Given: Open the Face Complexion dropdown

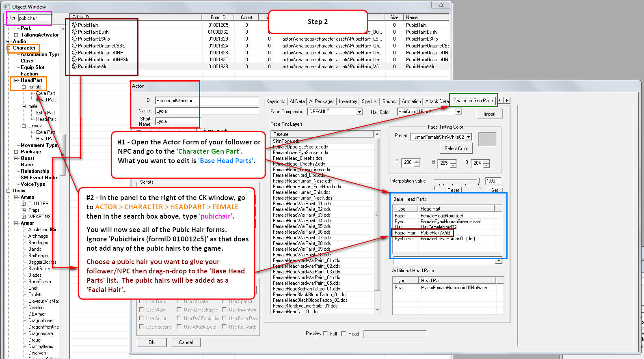Looking at the screenshot, I should [359, 112].
